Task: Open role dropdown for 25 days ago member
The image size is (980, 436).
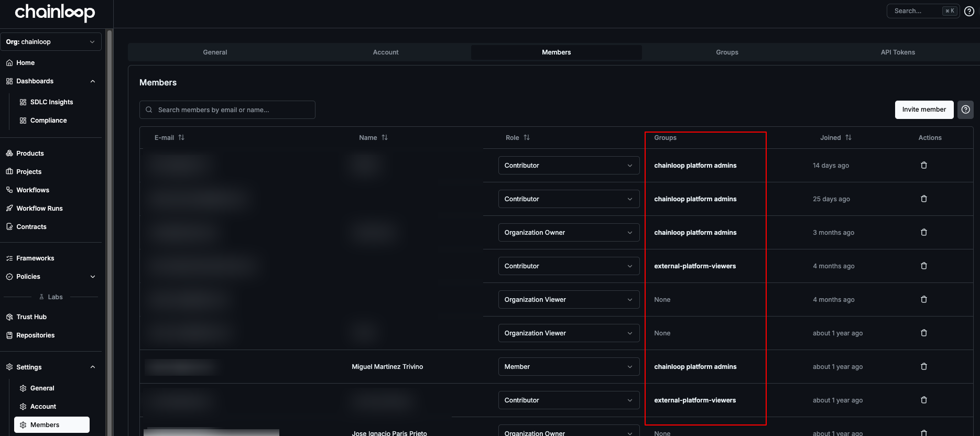Action: click(569, 199)
